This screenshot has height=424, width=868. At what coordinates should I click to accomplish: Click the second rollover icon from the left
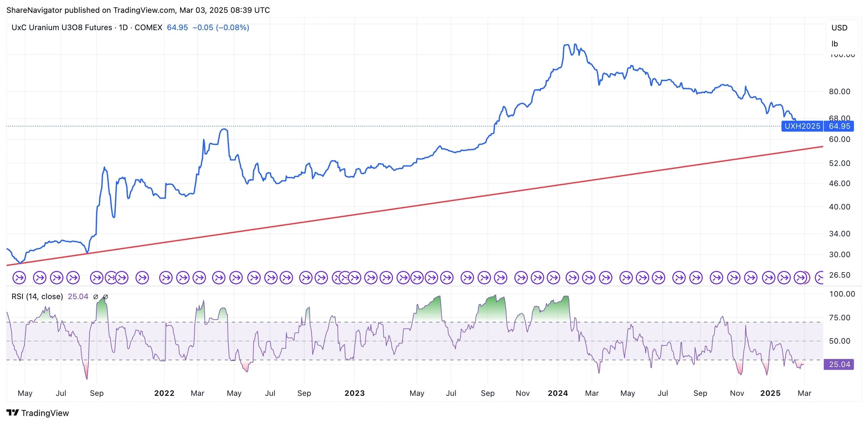(40, 278)
